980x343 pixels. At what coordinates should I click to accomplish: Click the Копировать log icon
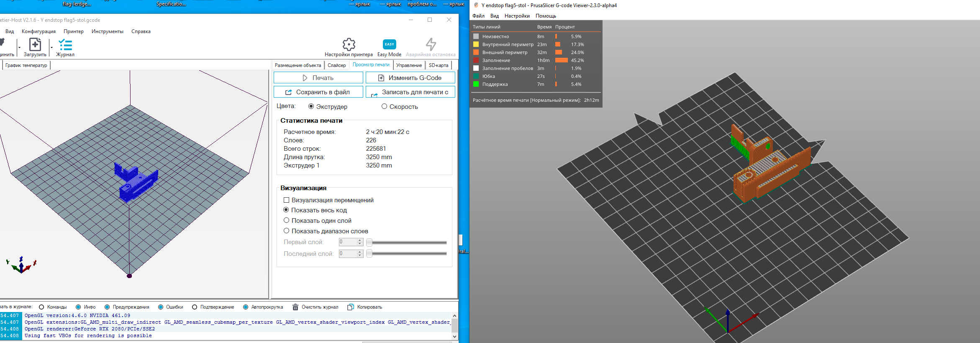click(351, 307)
